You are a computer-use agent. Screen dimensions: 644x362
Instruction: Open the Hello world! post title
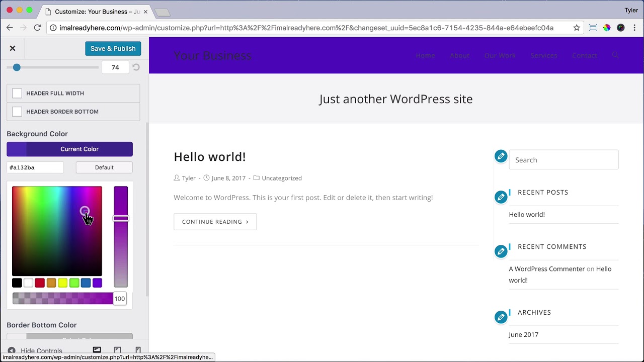click(x=210, y=157)
